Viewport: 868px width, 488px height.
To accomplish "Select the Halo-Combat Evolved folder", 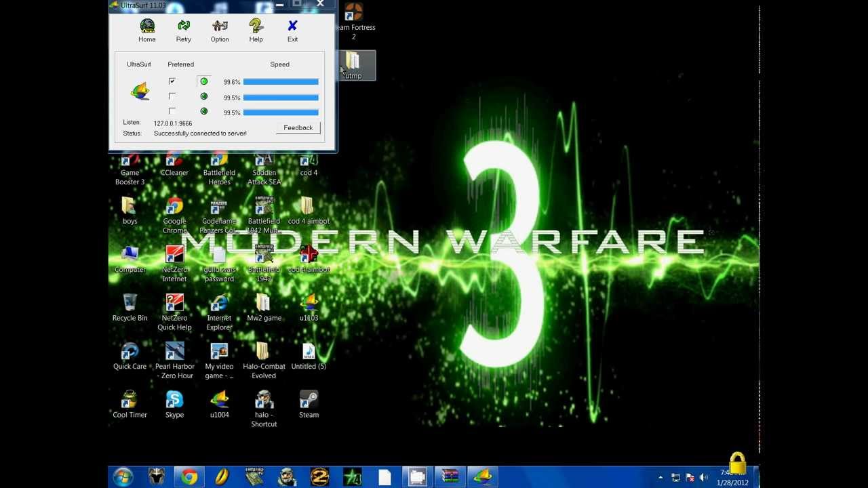I will (x=264, y=361).
